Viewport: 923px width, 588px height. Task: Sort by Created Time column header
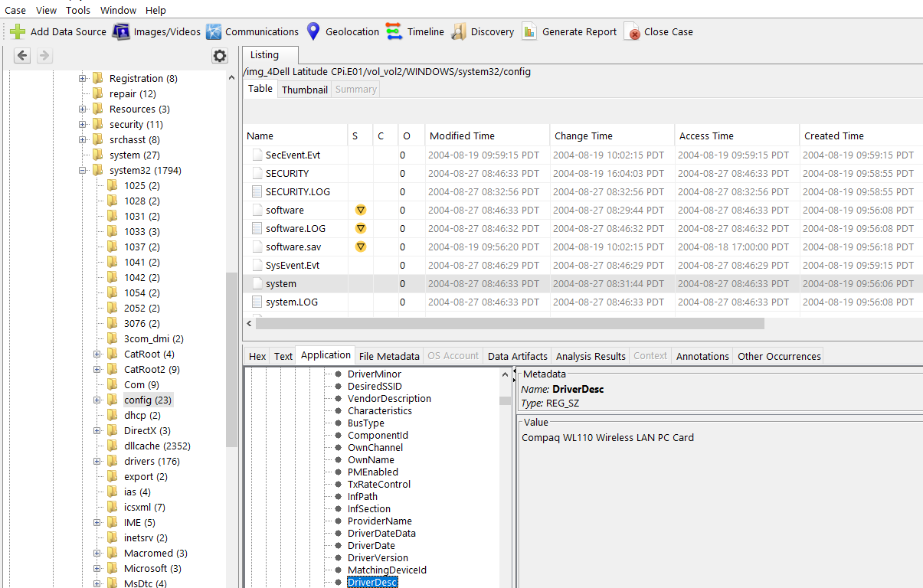tap(861, 136)
